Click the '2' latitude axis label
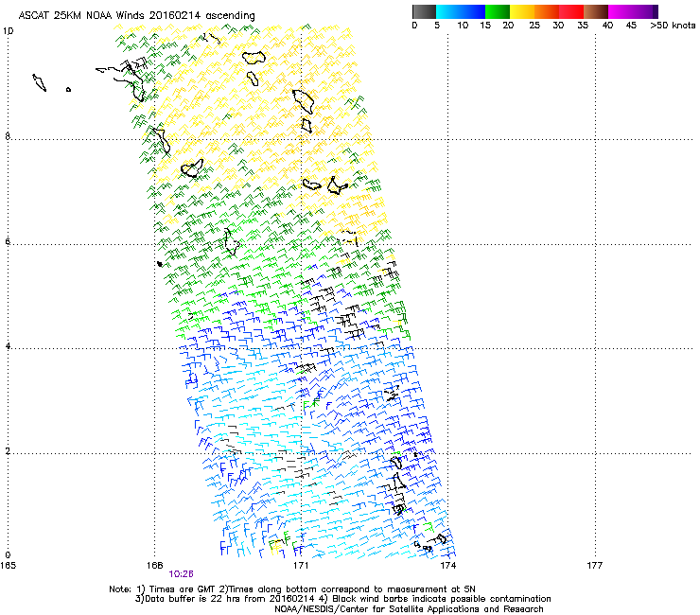 click(x=8, y=451)
